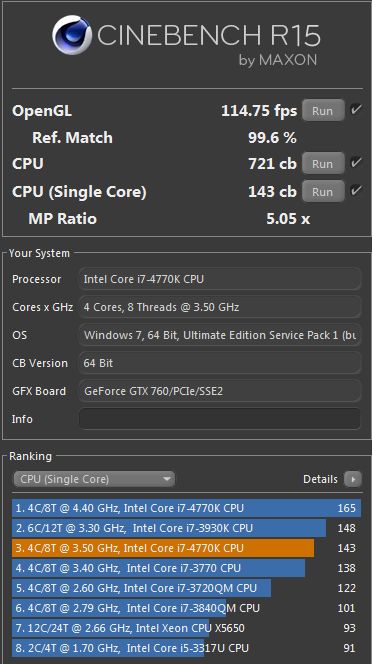Screen dimensions: 372x664
Task: Open the CPU (Single Core) ranking dropdown
Action: click(x=94, y=479)
